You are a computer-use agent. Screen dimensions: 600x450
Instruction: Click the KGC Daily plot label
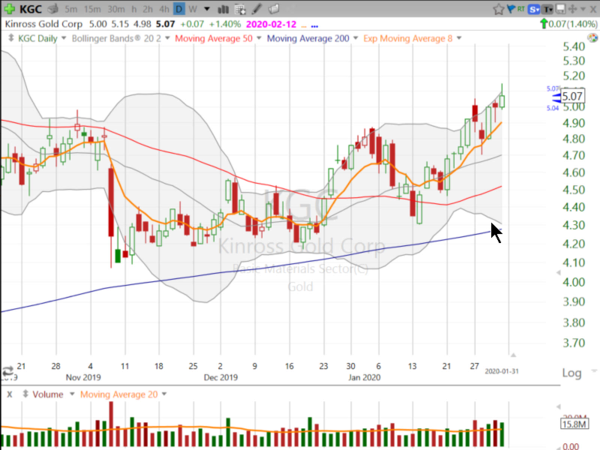point(38,38)
